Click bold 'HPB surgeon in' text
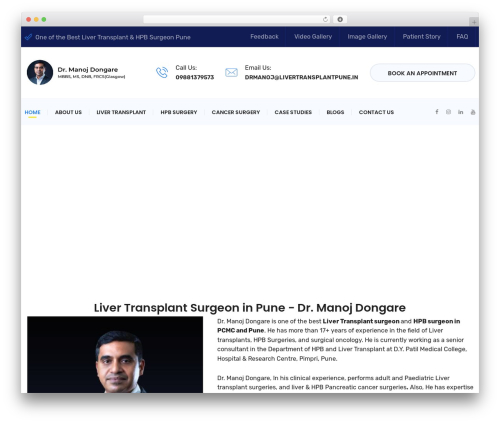Screen dimensions: 500x423 click(437, 321)
